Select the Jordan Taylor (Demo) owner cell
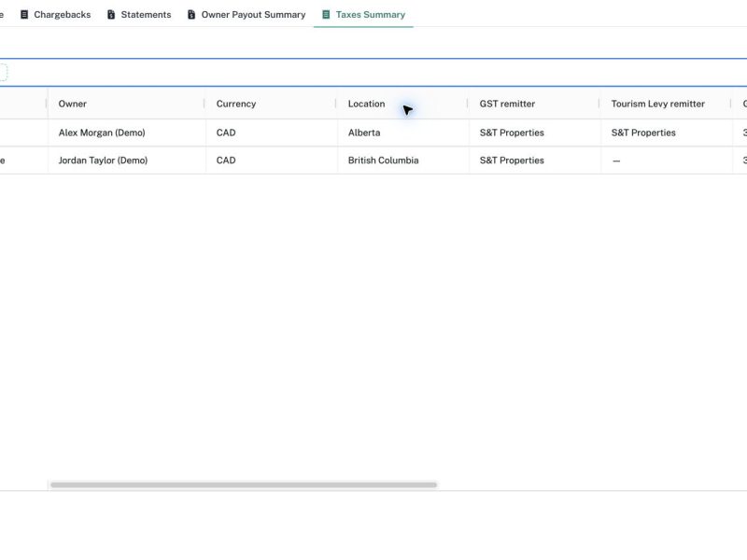Image resolution: width=747 pixels, height=560 pixels. tap(127, 161)
